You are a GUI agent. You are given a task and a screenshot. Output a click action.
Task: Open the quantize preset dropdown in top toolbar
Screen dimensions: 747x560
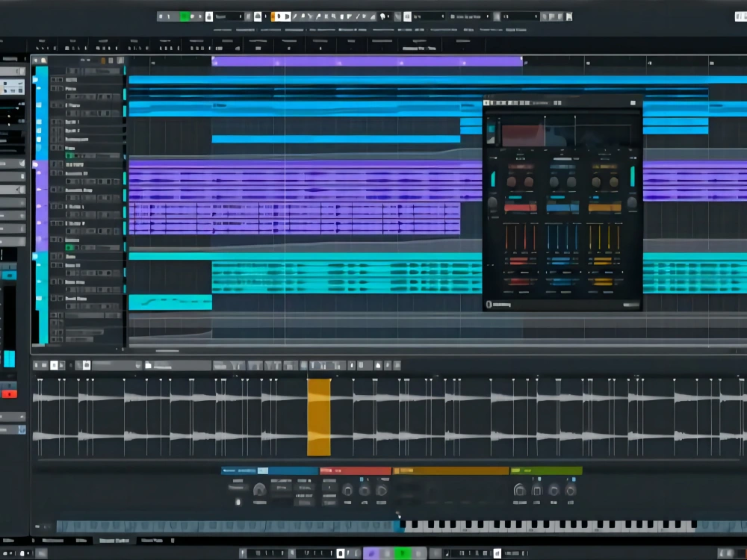[520, 16]
